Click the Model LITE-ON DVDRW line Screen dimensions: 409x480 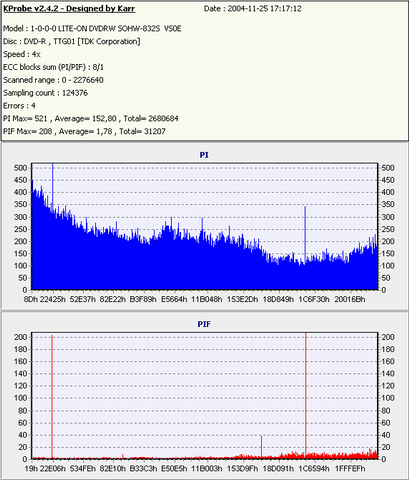[92, 29]
